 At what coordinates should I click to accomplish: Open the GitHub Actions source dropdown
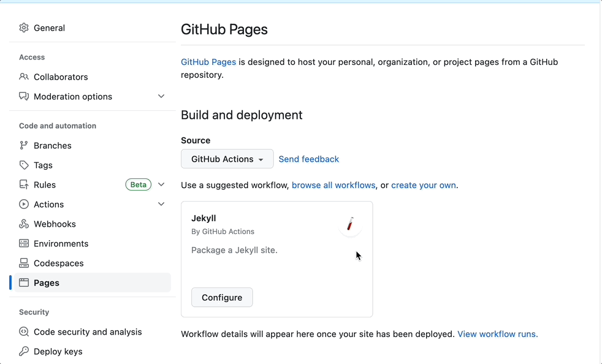coord(227,159)
